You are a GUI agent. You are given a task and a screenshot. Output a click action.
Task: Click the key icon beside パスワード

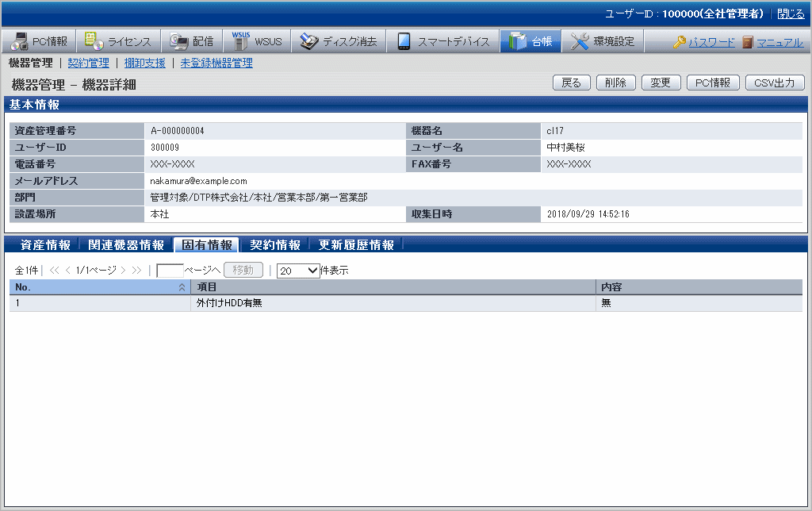680,42
